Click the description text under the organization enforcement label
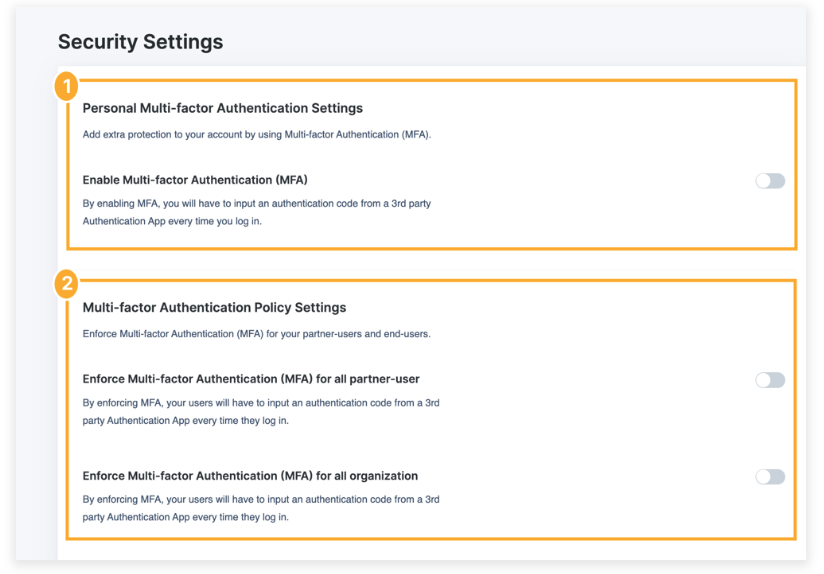The image size is (824, 574). click(x=261, y=508)
